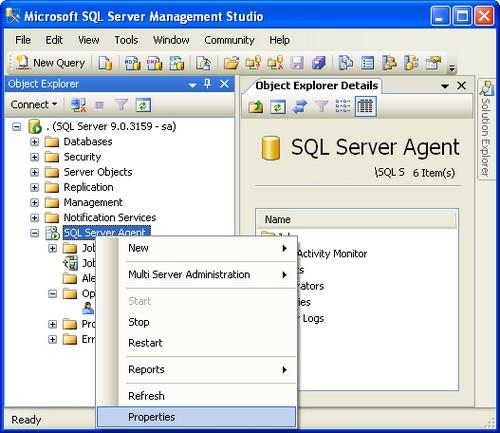Choose Stop in the context menu

[x=196, y=322]
